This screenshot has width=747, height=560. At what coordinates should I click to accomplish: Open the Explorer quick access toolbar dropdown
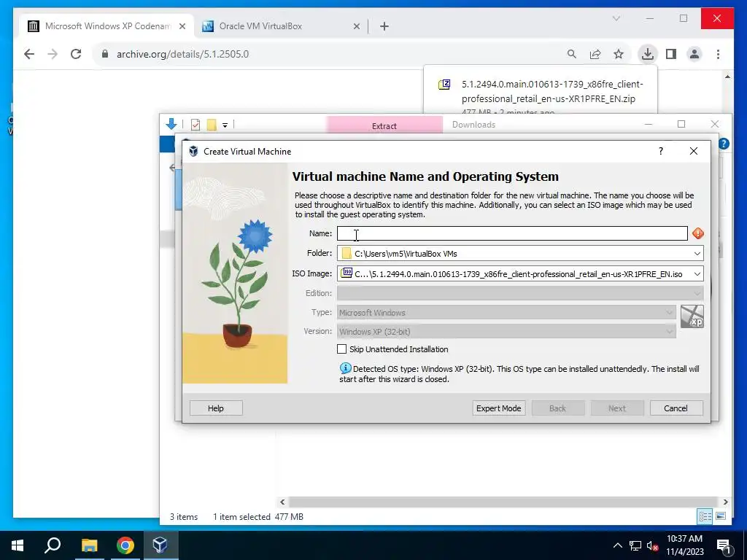[x=225, y=125]
